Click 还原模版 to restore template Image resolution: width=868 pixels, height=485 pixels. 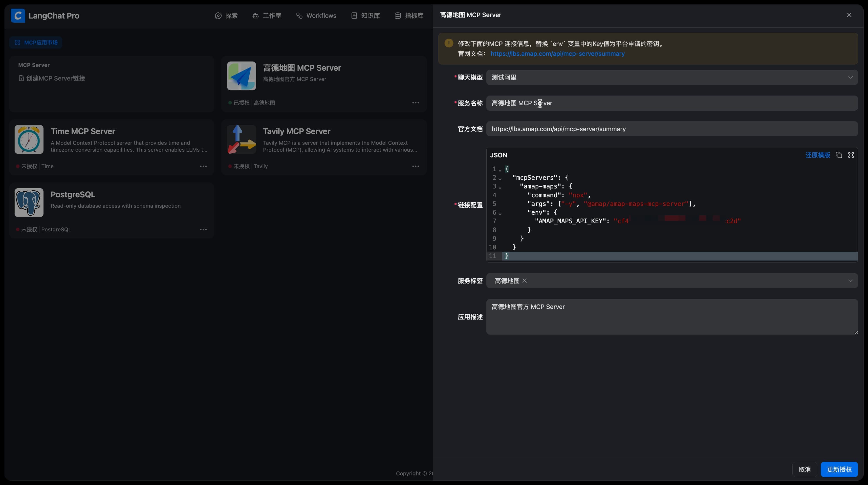point(817,155)
